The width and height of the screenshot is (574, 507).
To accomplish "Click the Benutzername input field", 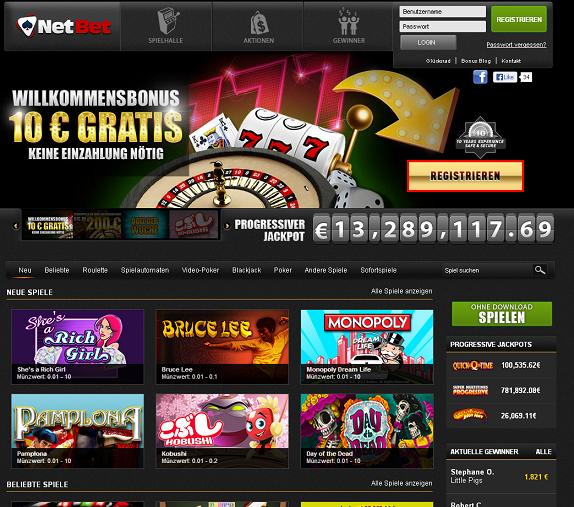I will [x=442, y=11].
